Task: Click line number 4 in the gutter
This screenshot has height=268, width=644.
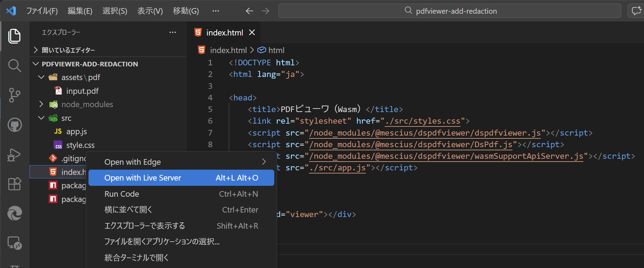Action: pos(210,98)
